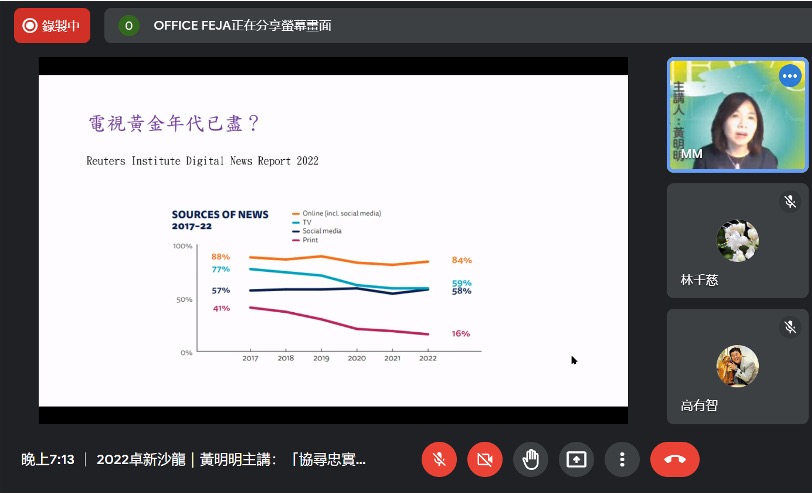Click the 41% print data label

pos(221,309)
